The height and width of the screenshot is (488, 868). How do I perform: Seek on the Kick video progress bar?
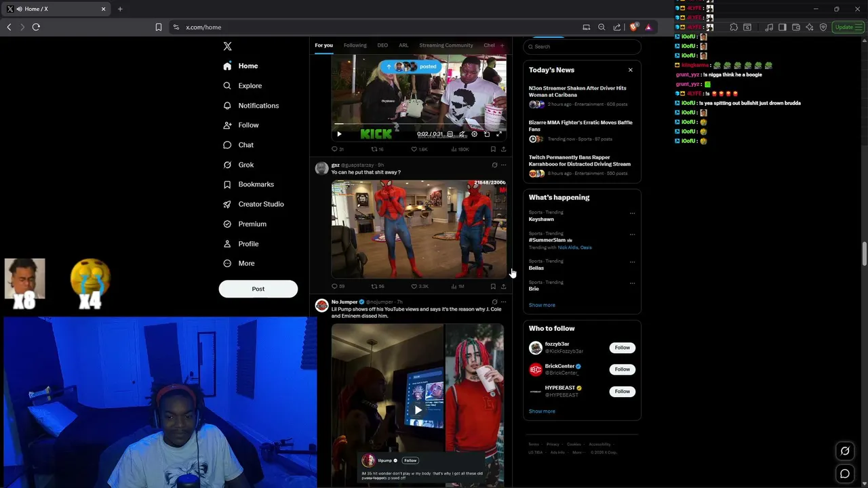pos(418,125)
